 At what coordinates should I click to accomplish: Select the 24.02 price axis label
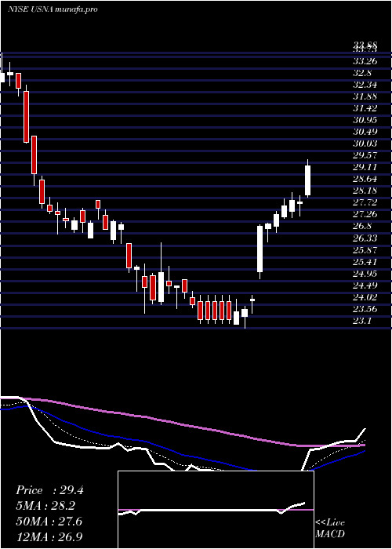pos(365,297)
